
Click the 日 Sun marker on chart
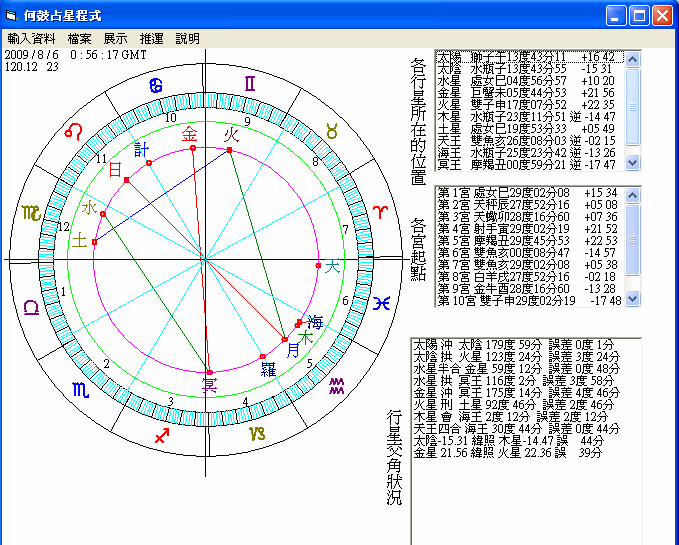[x=115, y=169]
